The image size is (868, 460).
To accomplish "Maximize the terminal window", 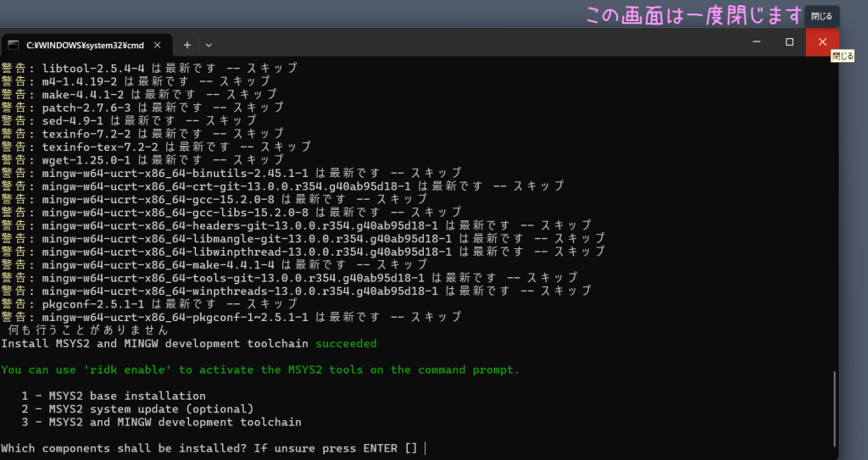I will coord(789,42).
